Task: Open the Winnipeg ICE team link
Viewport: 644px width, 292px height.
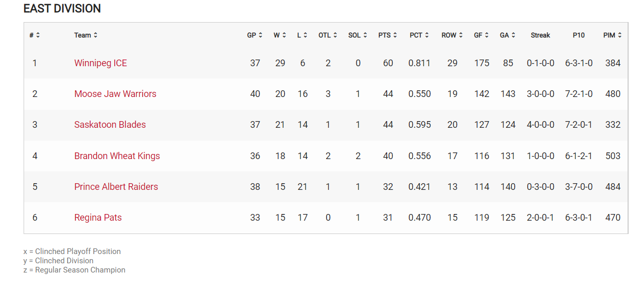Action: [100, 63]
